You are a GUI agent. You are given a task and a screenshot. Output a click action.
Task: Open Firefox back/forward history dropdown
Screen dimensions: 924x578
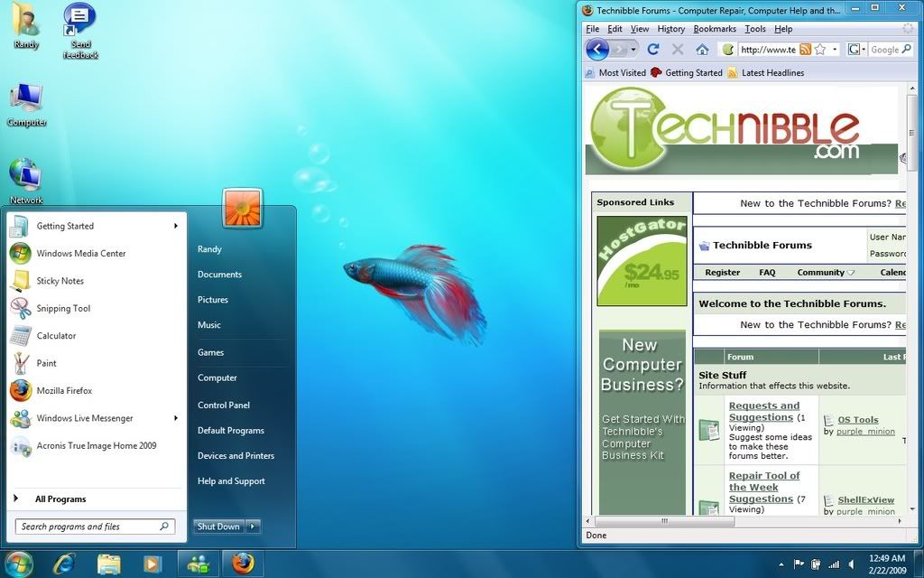[x=633, y=50]
